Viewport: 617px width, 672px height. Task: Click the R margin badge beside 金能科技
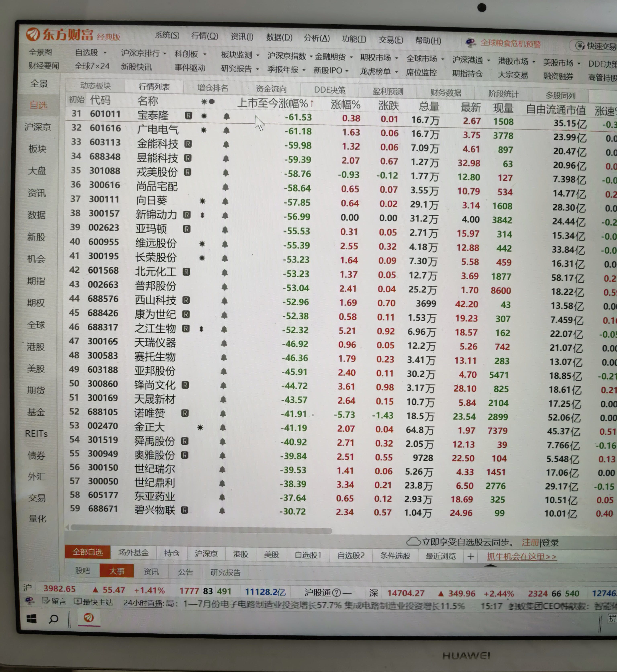[188, 144]
